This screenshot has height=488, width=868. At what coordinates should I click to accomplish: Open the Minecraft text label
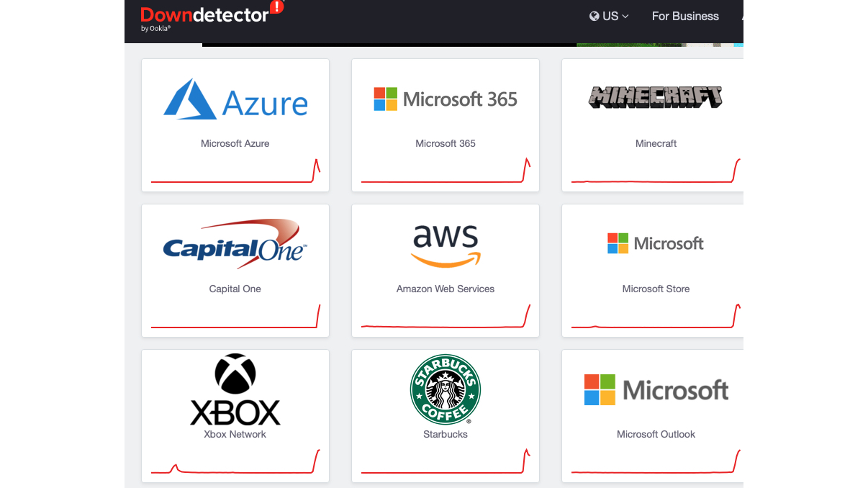tap(656, 143)
